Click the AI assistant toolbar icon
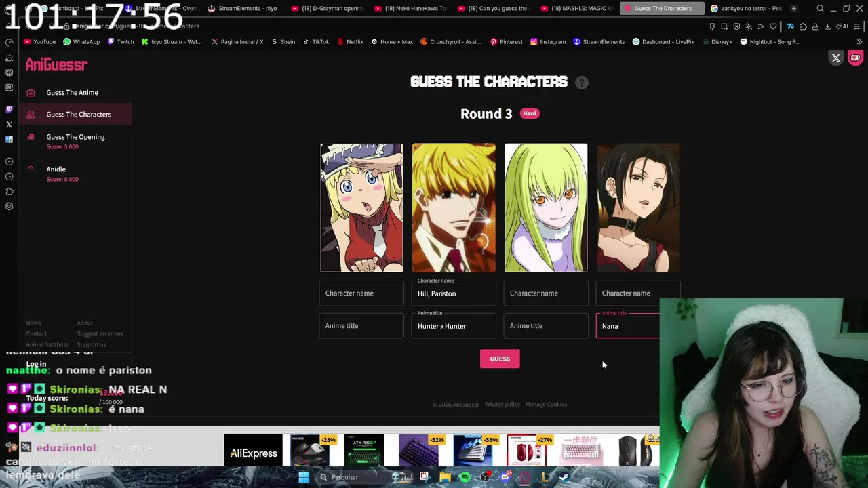 coord(843,26)
